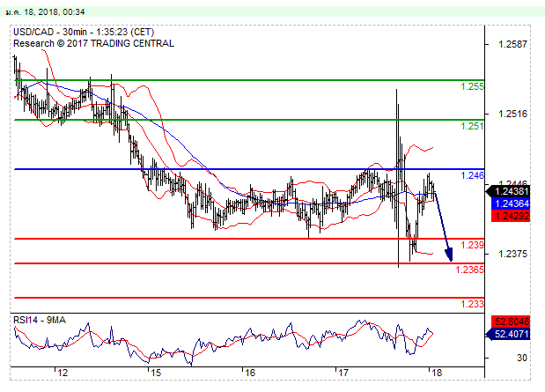This screenshot has height=392, width=545.
Task: Click the date marker 15 on time axis
Action: coord(156,373)
